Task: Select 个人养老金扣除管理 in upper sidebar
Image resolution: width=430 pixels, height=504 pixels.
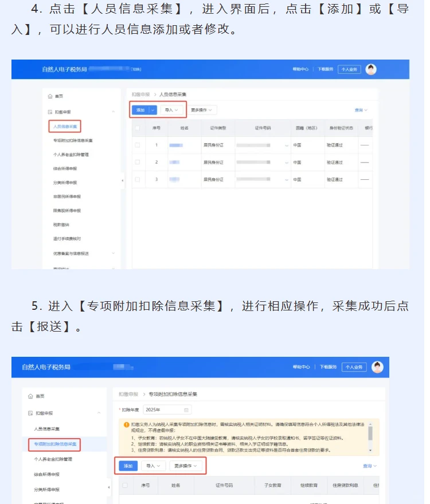Action: point(71,155)
